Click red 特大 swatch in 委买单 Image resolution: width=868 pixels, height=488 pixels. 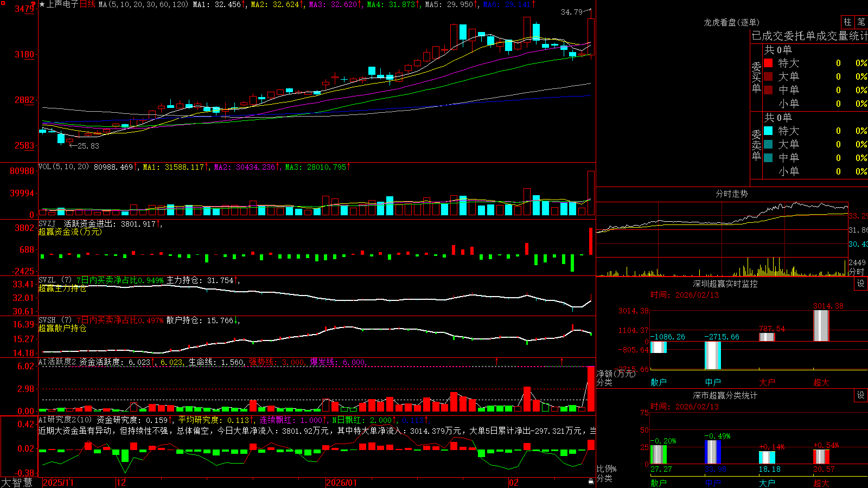768,63
